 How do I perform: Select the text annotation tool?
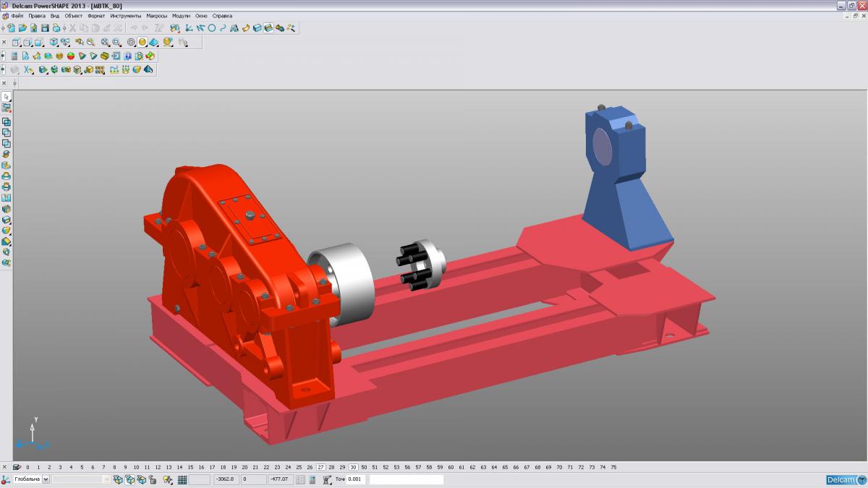click(x=234, y=28)
